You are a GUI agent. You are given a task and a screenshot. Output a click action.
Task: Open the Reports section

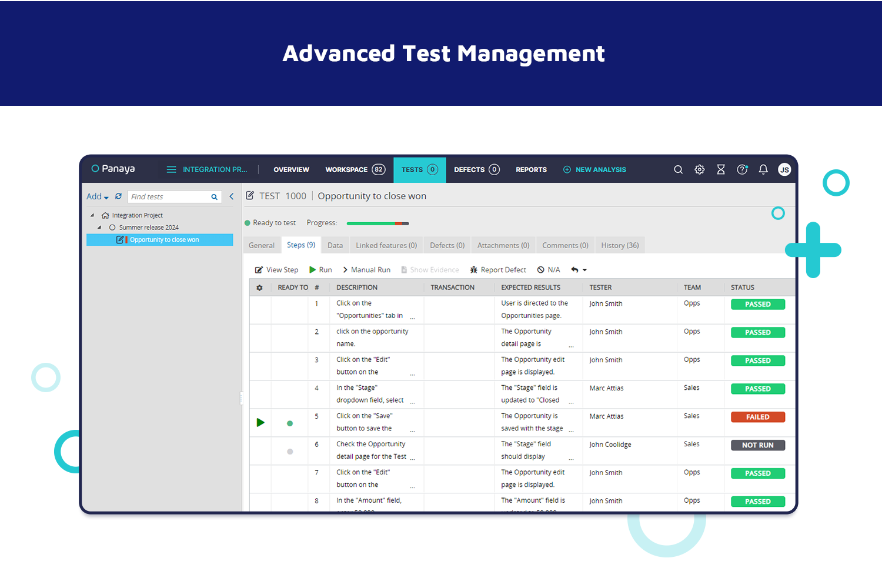tap(531, 169)
